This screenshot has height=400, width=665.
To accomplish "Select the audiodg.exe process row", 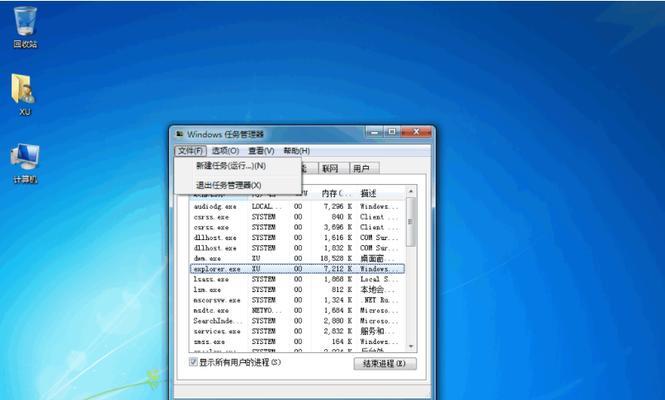I will click(x=297, y=207).
